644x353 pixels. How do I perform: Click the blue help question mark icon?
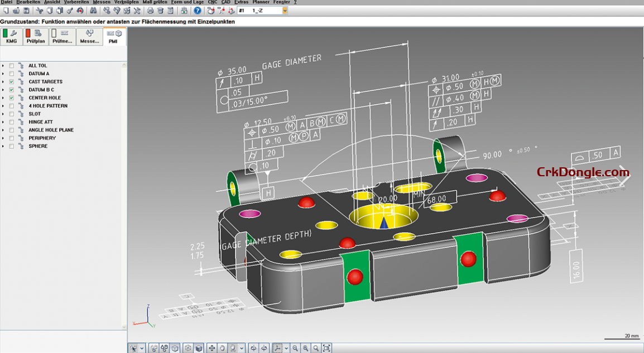click(x=197, y=11)
